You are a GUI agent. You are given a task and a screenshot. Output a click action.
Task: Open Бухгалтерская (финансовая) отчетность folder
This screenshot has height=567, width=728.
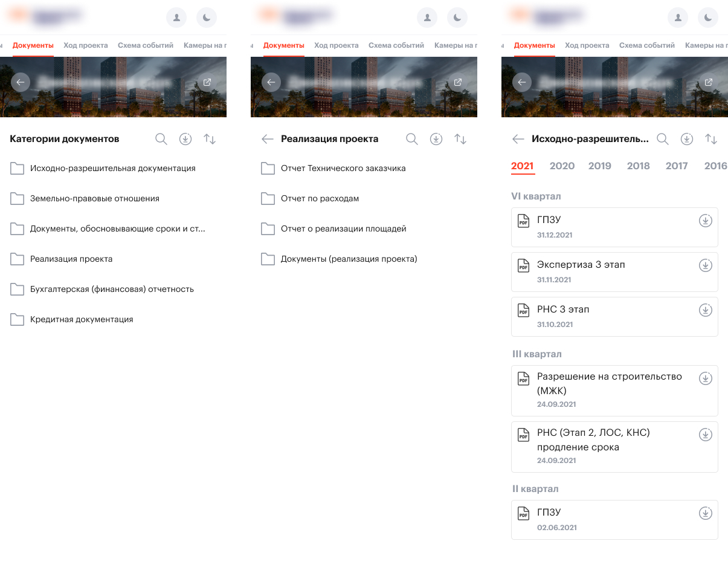pos(112,290)
